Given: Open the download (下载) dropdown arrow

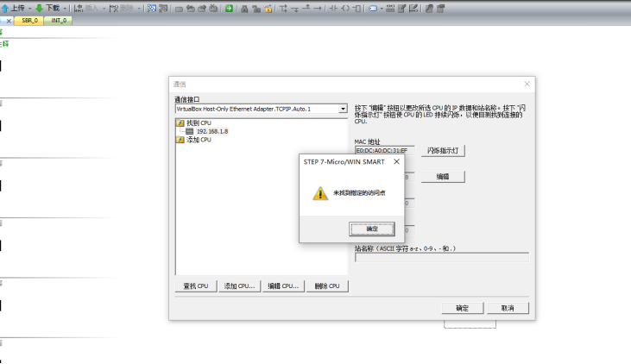Looking at the screenshot, I should 65,9.
